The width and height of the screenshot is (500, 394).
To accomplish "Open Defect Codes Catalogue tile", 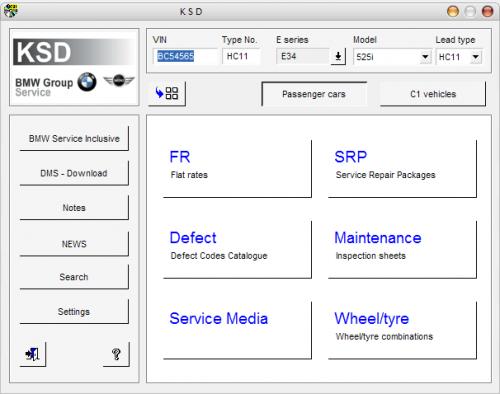I will pos(237,250).
